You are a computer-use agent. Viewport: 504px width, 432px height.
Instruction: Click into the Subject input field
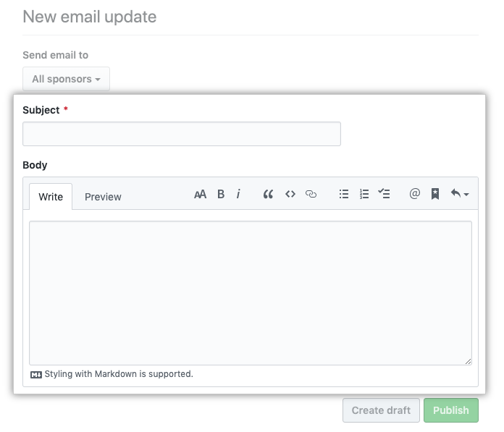[182, 134]
